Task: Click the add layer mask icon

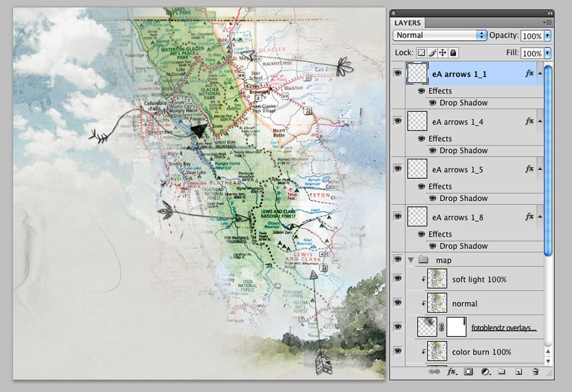Action: click(468, 371)
